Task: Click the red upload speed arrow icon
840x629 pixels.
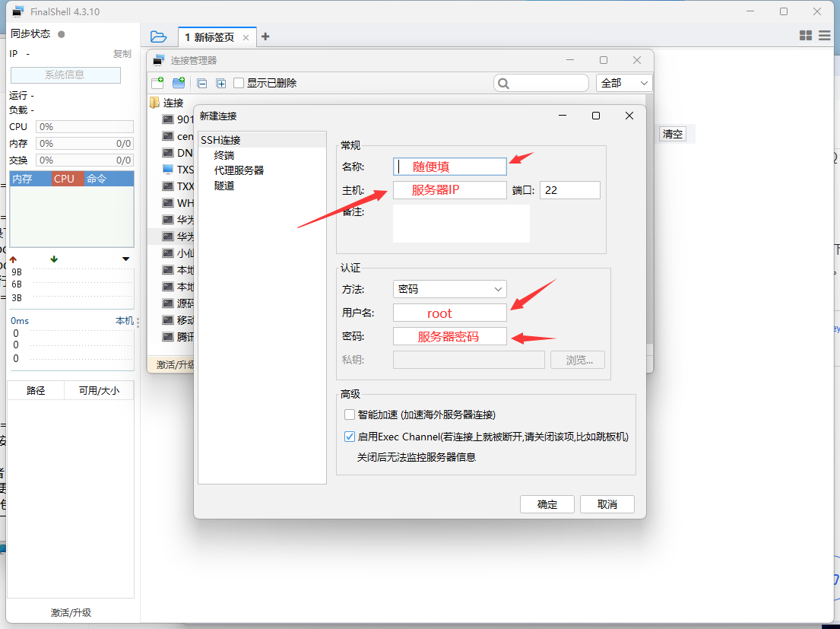Action: click(14, 259)
